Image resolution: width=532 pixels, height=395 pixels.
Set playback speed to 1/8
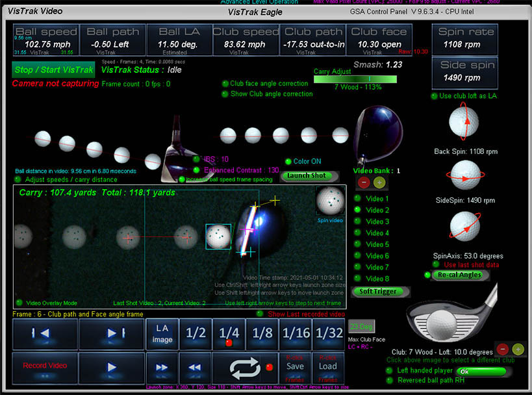262,335
